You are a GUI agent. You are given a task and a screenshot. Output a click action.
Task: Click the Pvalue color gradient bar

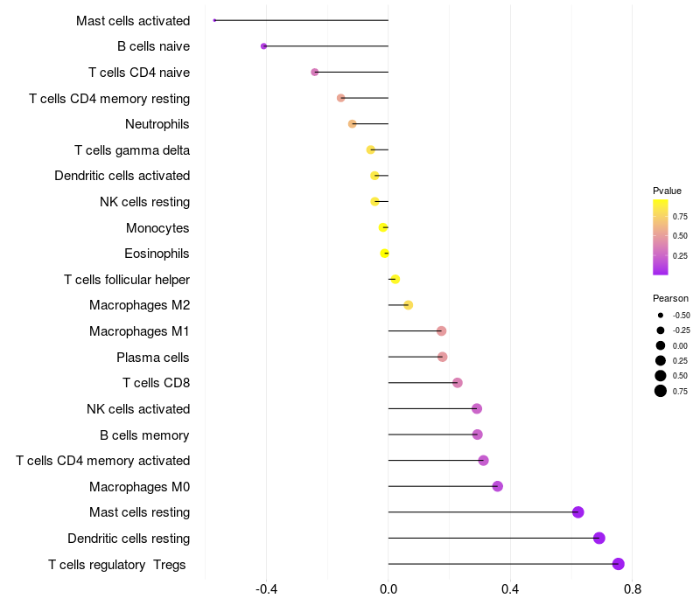pos(661,237)
